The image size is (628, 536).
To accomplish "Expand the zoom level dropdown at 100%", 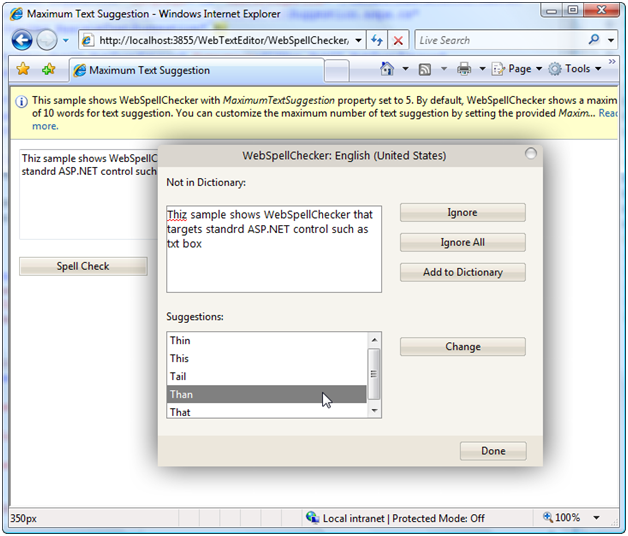I will tap(597, 518).
